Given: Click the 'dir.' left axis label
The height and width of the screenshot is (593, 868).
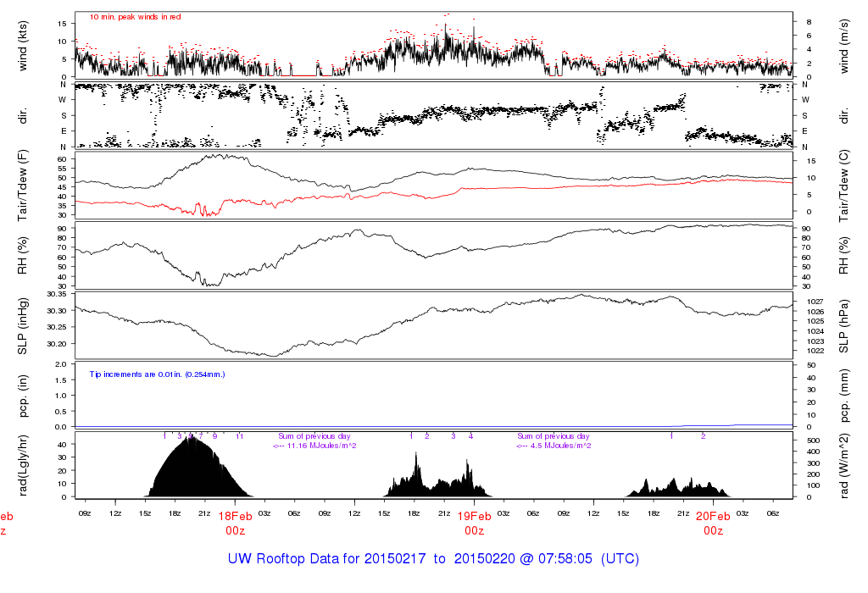Looking at the screenshot, I should click(23, 116).
